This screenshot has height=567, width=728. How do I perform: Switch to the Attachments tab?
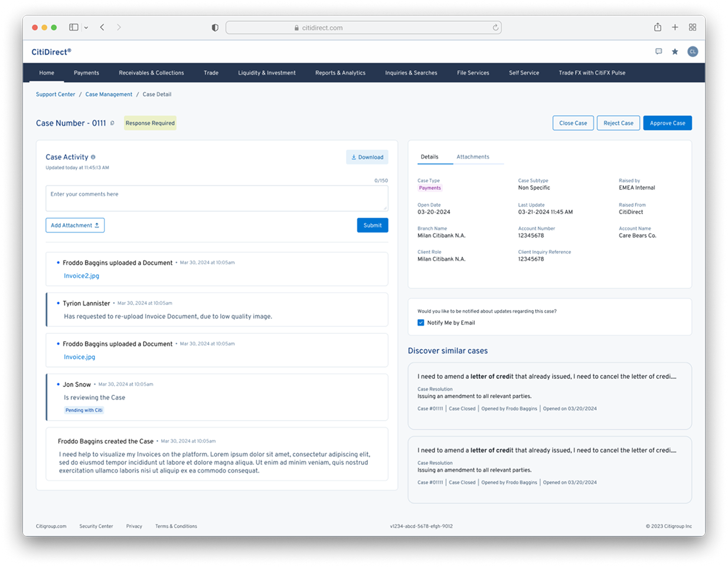(x=473, y=157)
